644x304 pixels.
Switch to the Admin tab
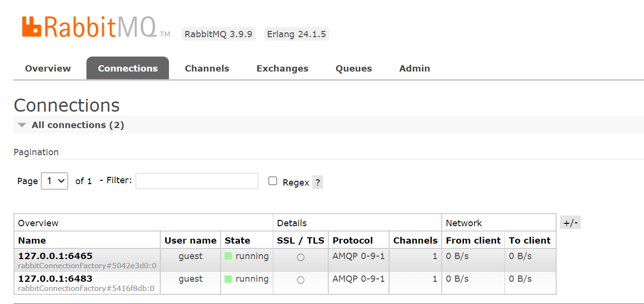tap(414, 69)
